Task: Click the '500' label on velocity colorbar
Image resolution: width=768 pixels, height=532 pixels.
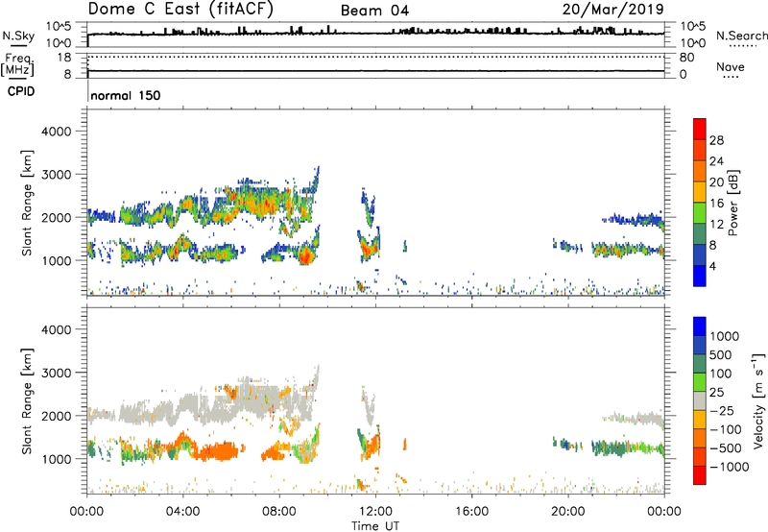Action: pos(723,355)
